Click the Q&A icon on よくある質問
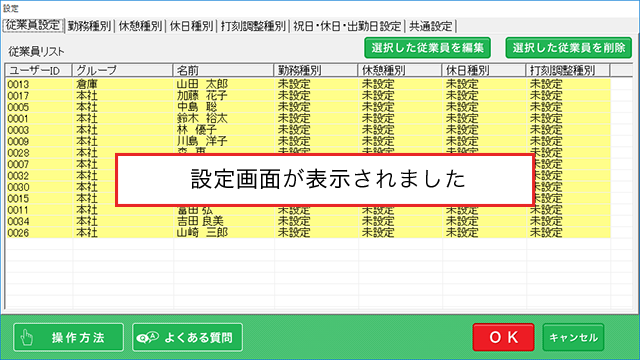 pyautogui.click(x=147, y=338)
